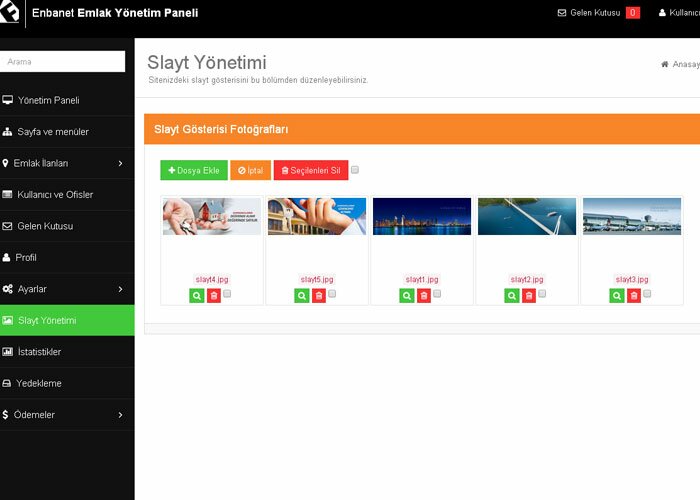Click the Slayt Yönetimi picture icon
The width and height of the screenshot is (700, 500).
(8, 320)
